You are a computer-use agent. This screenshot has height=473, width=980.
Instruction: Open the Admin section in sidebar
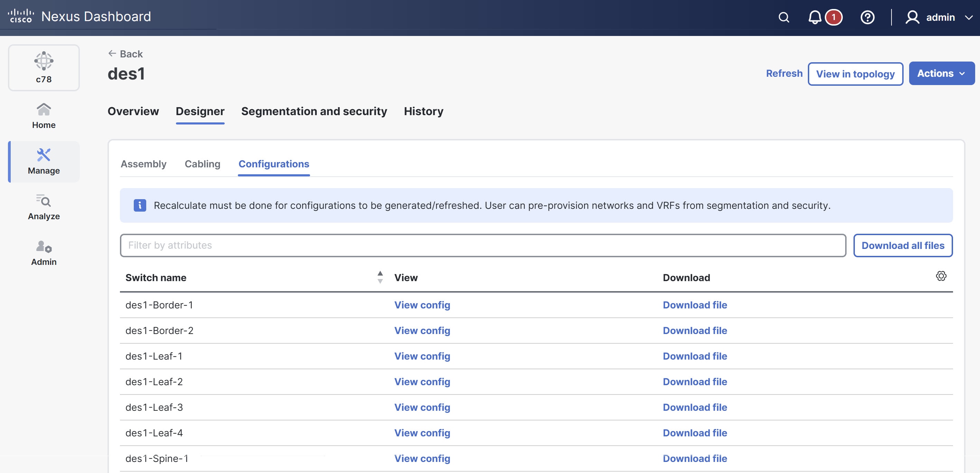click(x=44, y=253)
